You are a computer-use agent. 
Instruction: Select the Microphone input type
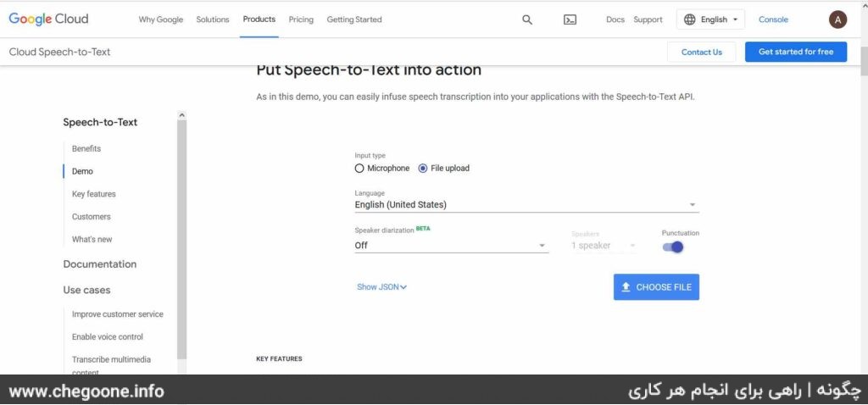coord(382,169)
